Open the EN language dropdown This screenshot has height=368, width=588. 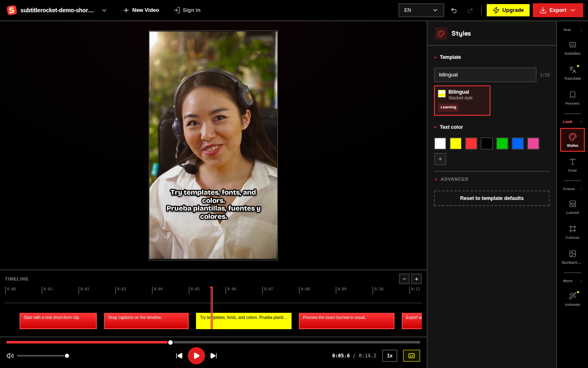[421, 10]
